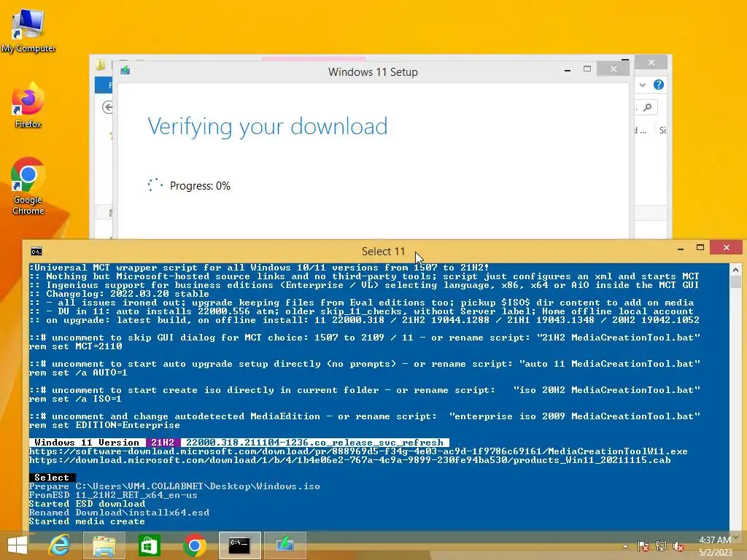Open File Explorer from the taskbar
Viewport: 747px width, 560px height.
104,545
